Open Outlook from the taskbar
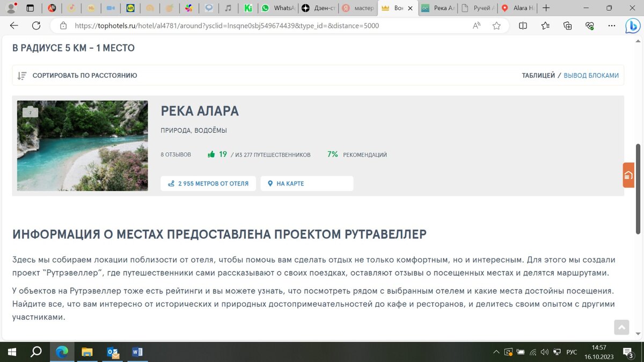Viewport: 644px width, 362px height. (x=112, y=352)
